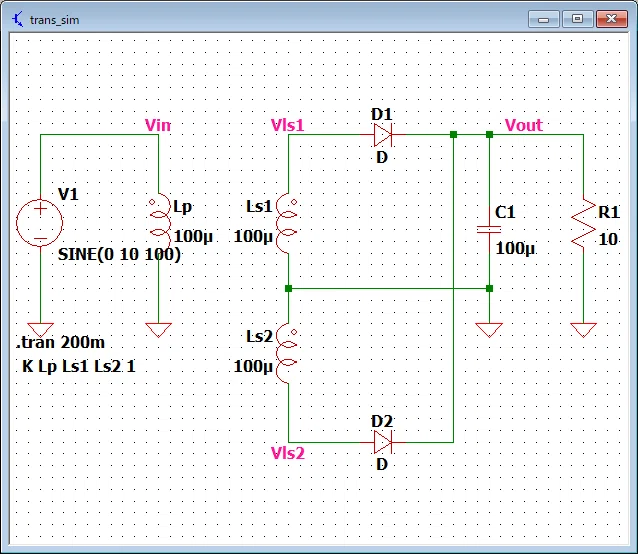The height and width of the screenshot is (554, 638).
Task: Close the trans_sim window
Action: pos(612,19)
